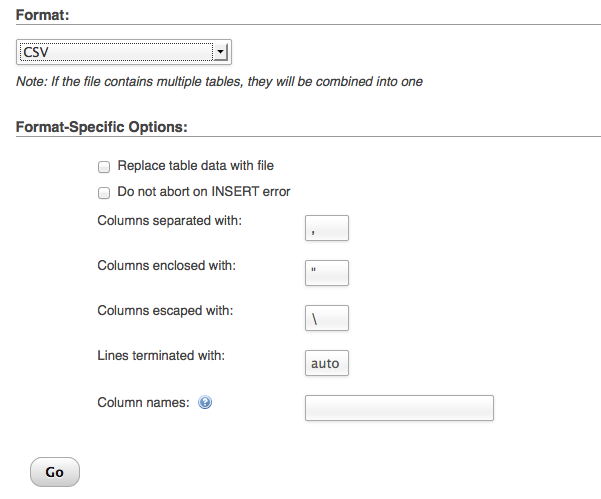601x499 pixels.
Task: Click the 'Columns escaped with:' label
Action: (x=165, y=310)
